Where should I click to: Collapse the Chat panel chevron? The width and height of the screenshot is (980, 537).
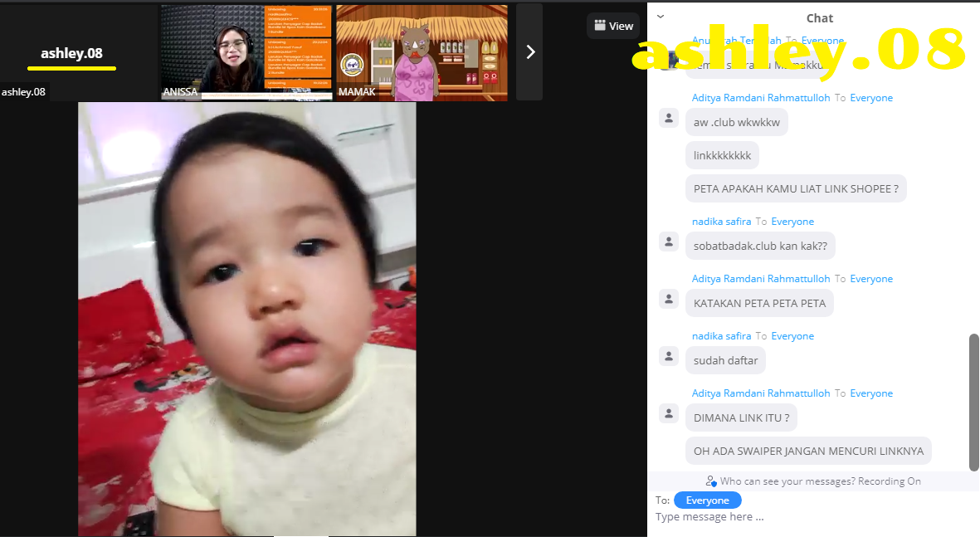point(661,17)
